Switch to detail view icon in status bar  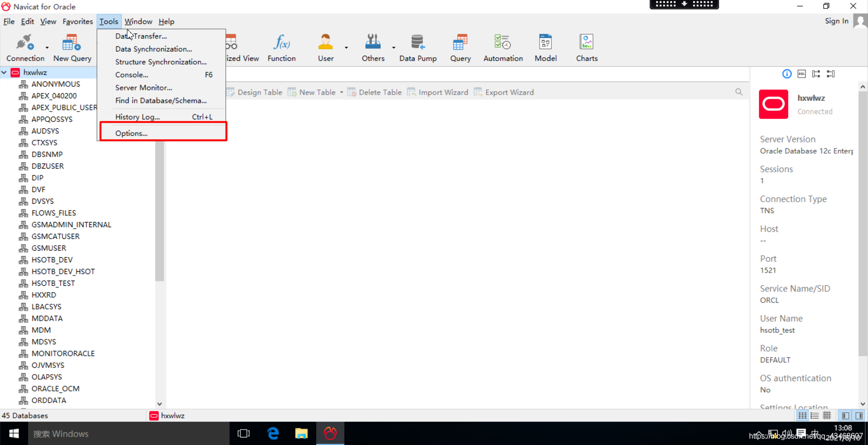[815, 415]
